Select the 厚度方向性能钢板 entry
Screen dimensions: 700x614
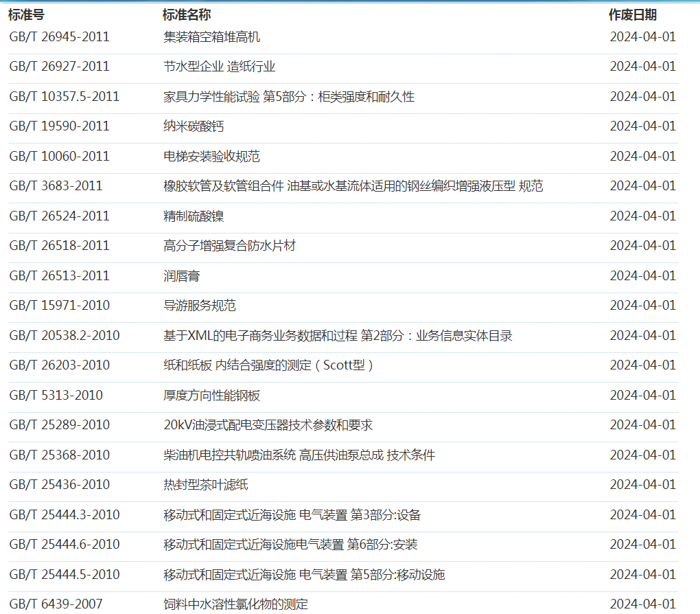click(211, 396)
